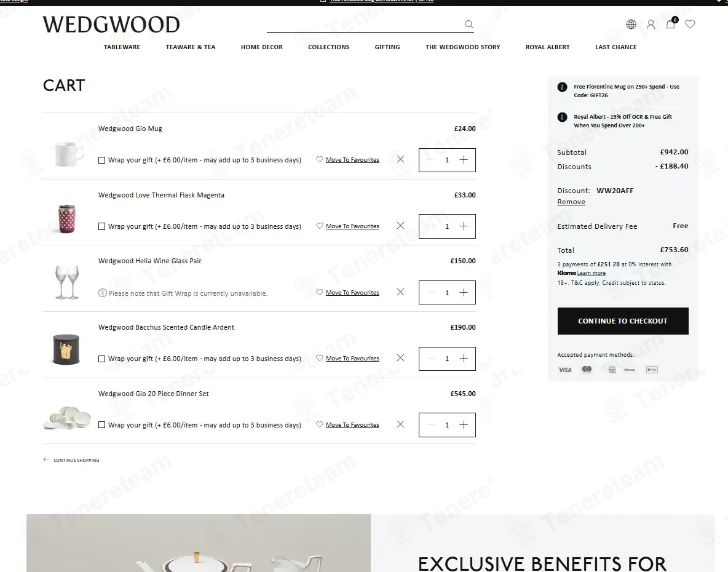Image resolution: width=728 pixels, height=572 pixels.
Task: Open the favourites heart in header
Action: coord(690,24)
